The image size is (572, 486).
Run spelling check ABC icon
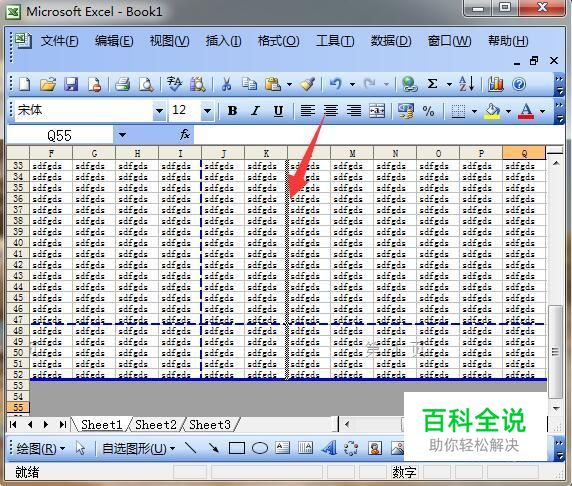[174, 84]
